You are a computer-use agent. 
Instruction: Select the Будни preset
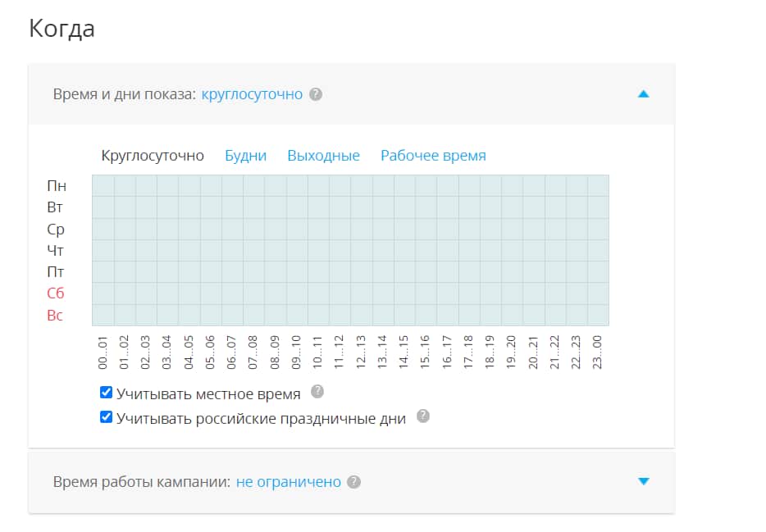tap(245, 156)
